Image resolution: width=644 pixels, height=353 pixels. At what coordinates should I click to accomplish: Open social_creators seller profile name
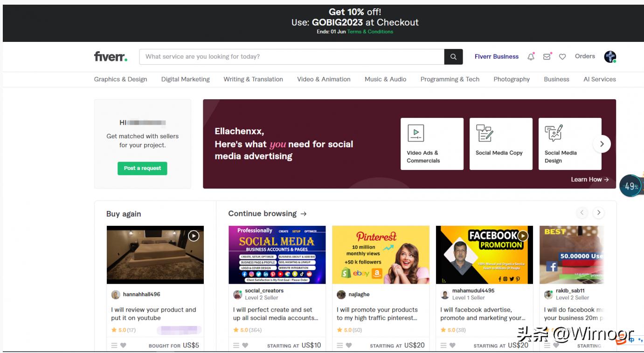point(264,291)
